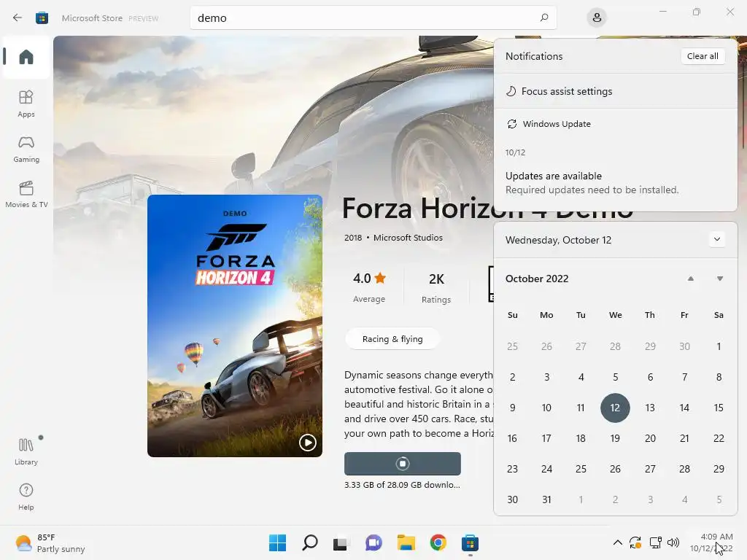Switch to the Gaming section

pos(26,149)
